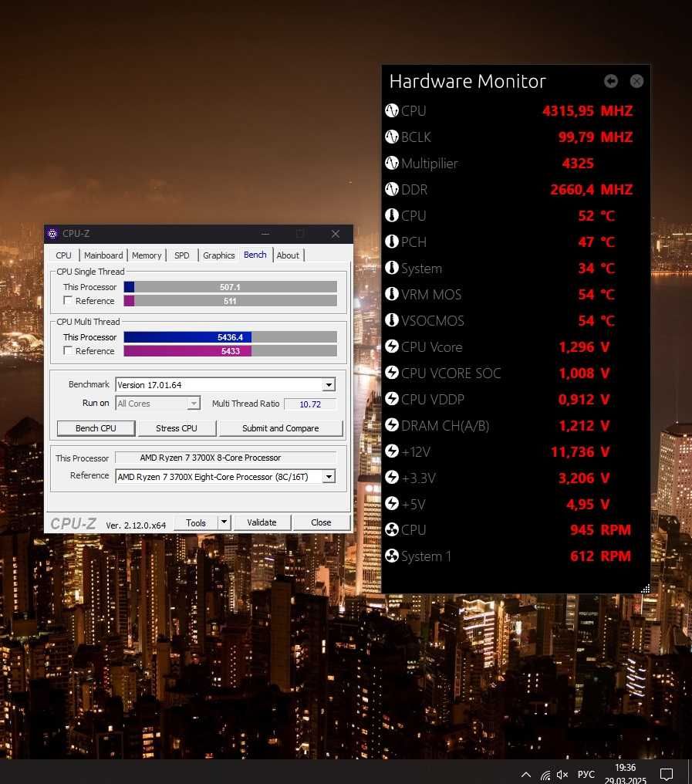
Task: Click the Multi Thread Ratio 10.72 field
Action: (x=310, y=404)
